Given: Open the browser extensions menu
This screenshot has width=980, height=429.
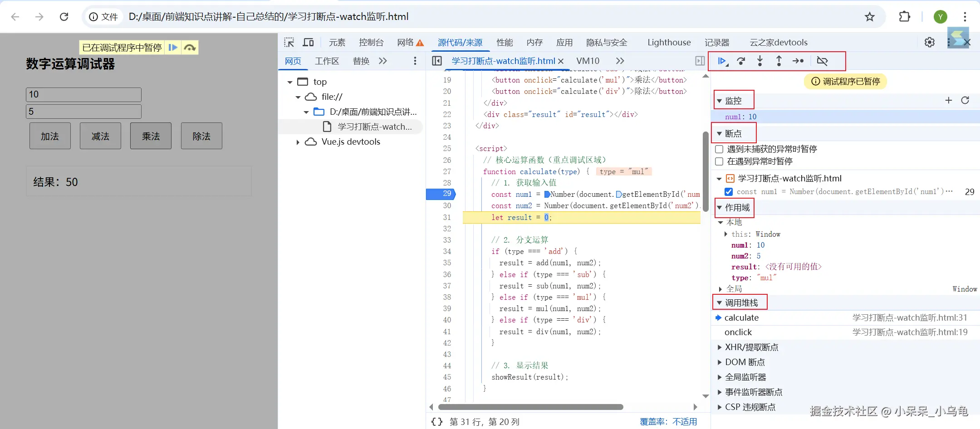Looking at the screenshot, I should coord(904,17).
